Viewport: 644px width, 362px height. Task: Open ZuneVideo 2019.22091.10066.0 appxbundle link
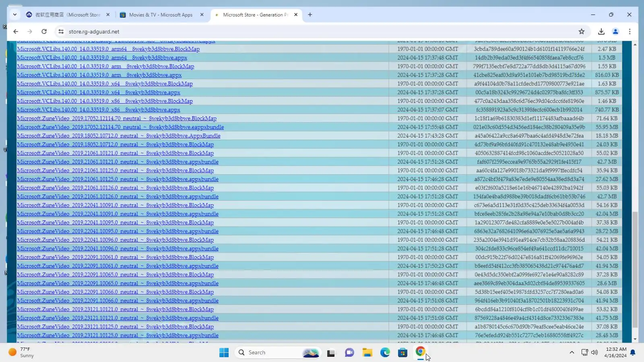[x=118, y=301]
